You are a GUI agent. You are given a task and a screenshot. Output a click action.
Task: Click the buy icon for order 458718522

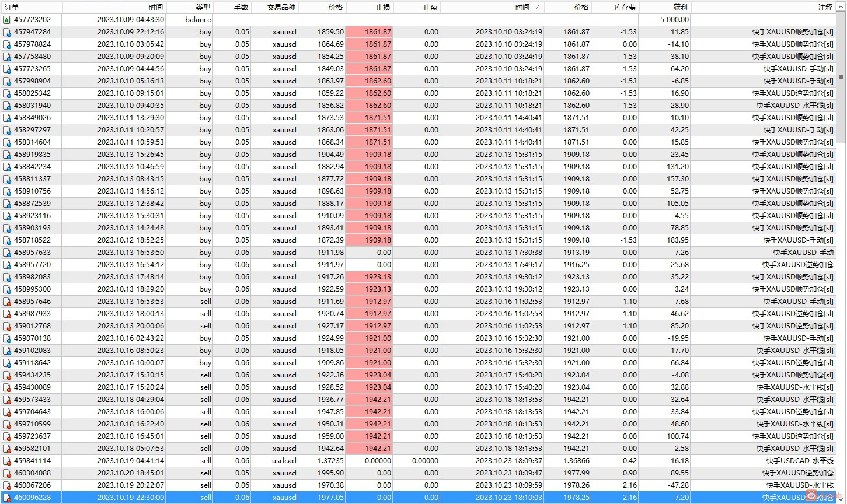point(7,240)
